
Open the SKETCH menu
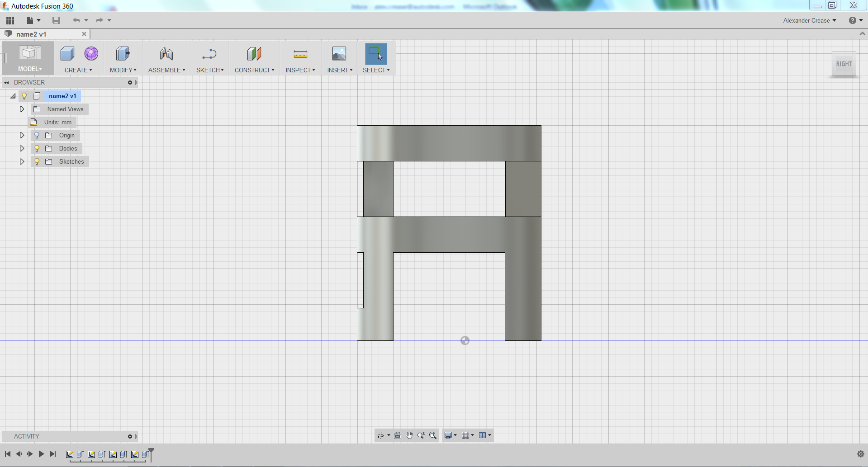[210, 70]
